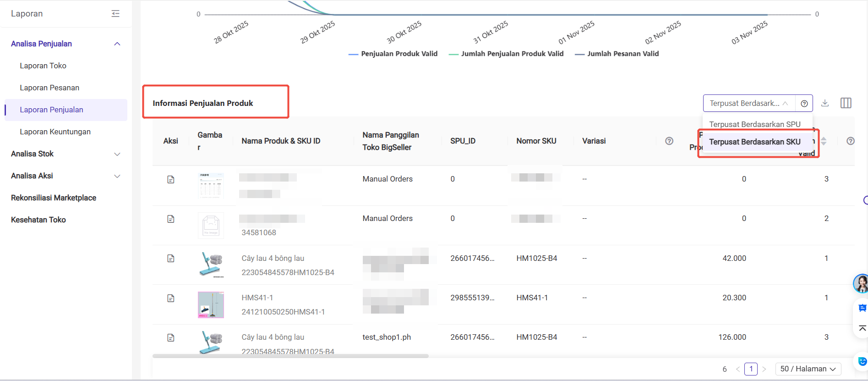Screen dimensions: 868x381
Task: Go to previous page arrow
Action: coord(737,369)
